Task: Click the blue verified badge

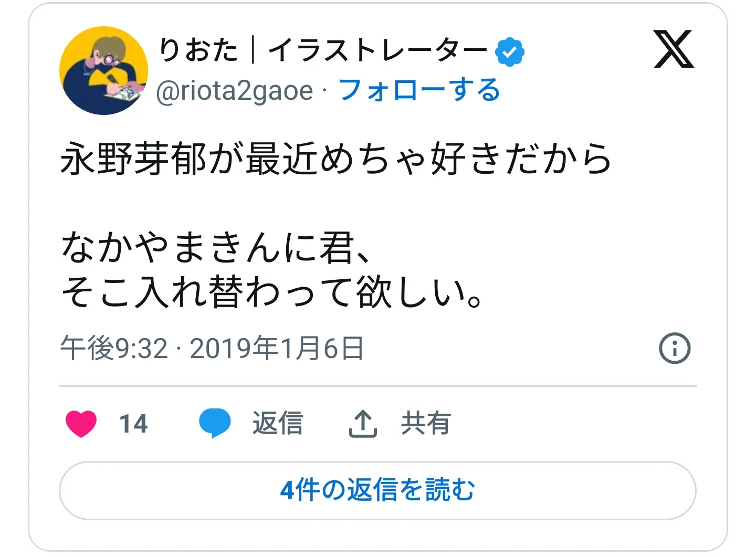Action: (x=510, y=51)
